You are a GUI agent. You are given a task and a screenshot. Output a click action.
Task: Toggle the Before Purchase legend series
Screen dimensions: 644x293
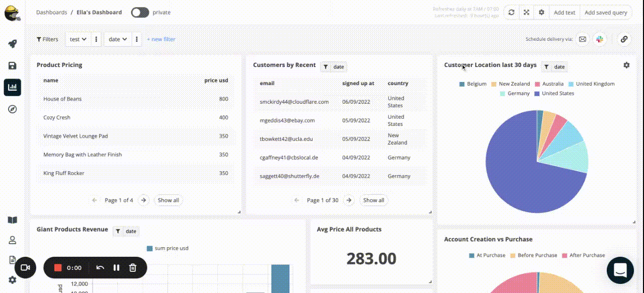534,255
